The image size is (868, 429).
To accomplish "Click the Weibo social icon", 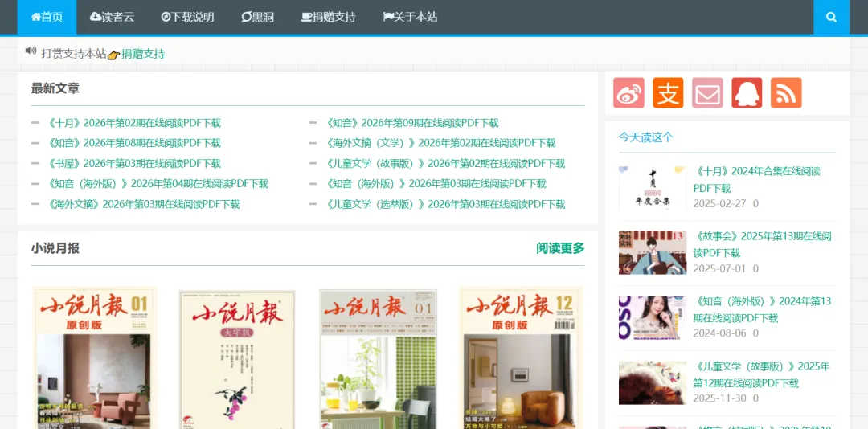I will pos(628,92).
